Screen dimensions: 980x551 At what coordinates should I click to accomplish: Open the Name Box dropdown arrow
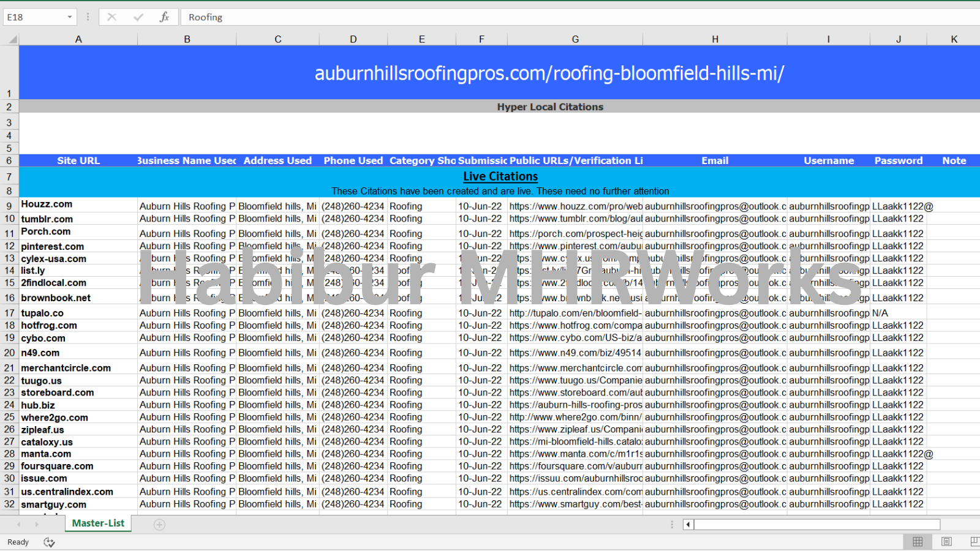pyautogui.click(x=69, y=17)
